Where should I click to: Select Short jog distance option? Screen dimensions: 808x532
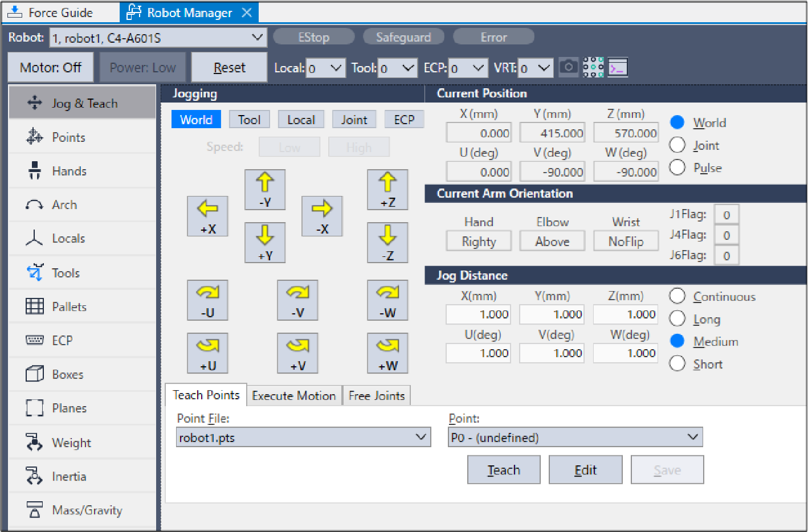(677, 364)
